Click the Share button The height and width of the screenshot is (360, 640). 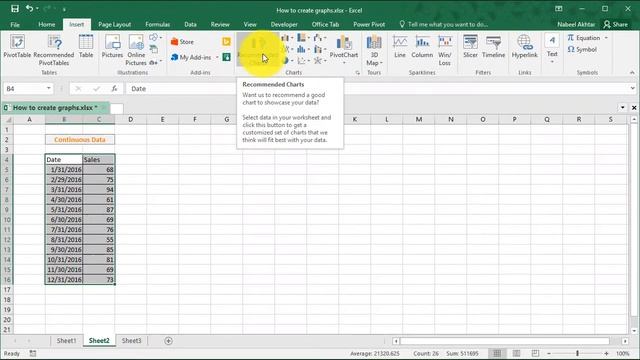(616, 24)
